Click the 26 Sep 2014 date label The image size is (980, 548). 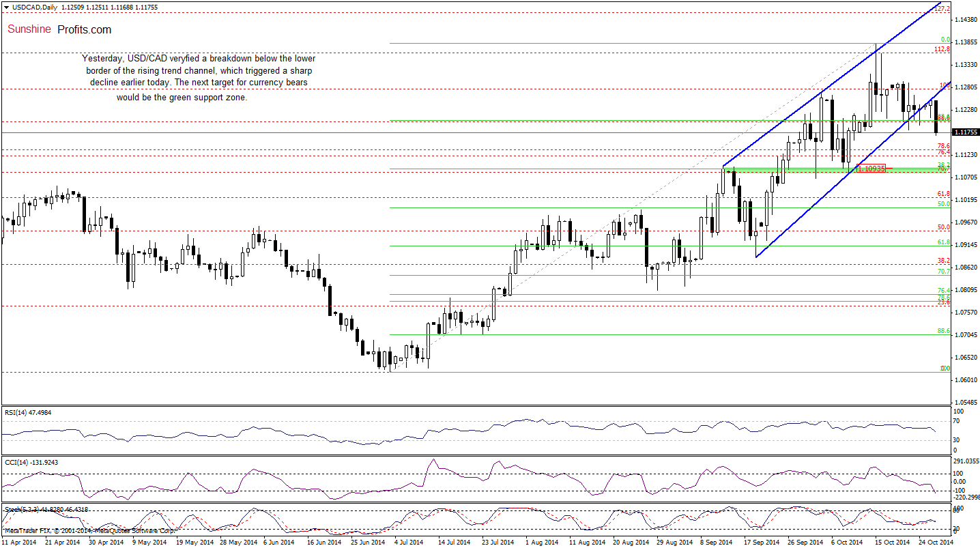click(805, 543)
